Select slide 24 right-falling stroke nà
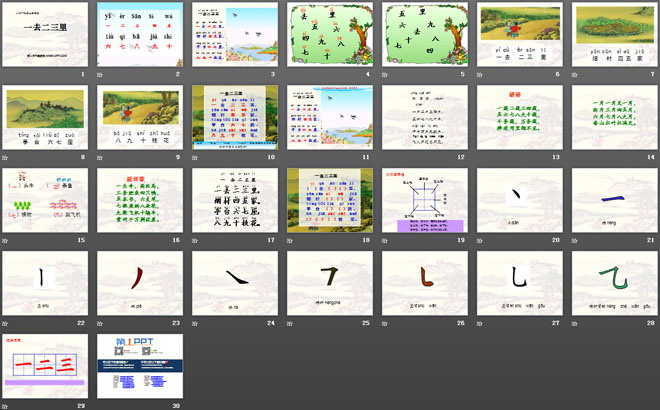The image size is (660, 410). [x=235, y=283]
